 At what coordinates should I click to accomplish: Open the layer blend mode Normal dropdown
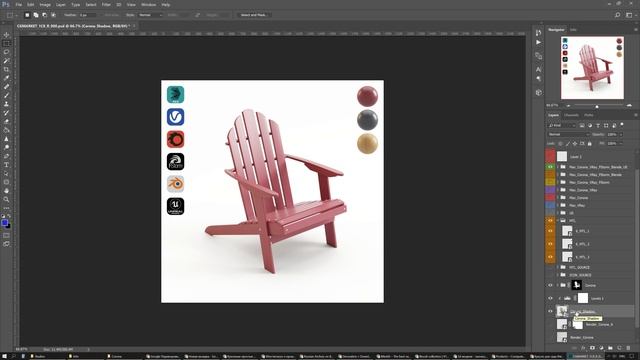[x=568, y=134]
